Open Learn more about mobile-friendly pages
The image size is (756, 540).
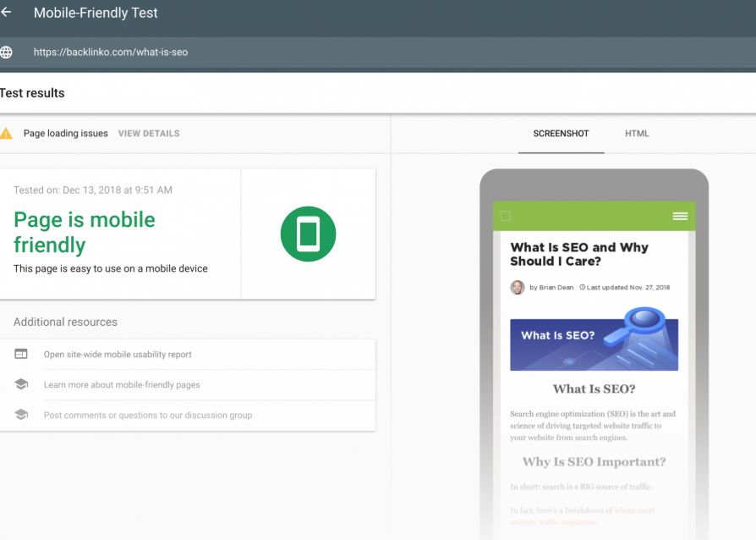pos(122,384)
